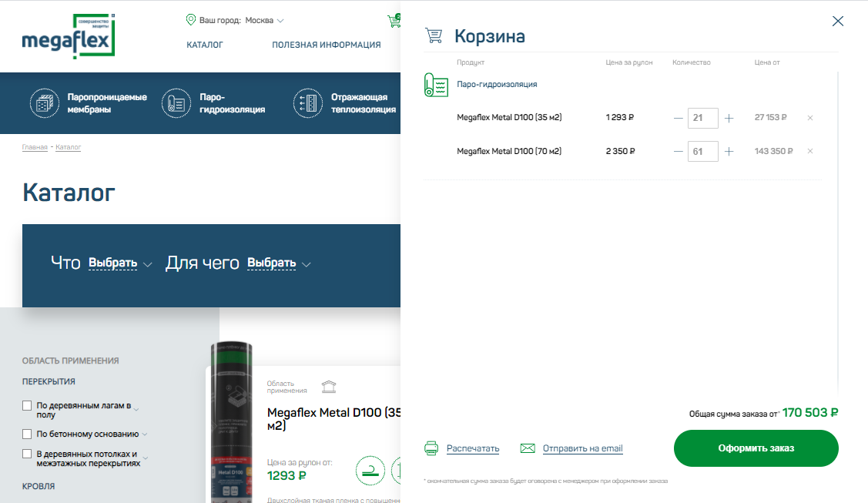Viewport: 868px width, 503px height.
Task: Click the cart icon beside Корзина title
Action: pyautogui.click(x=434, y=36)
